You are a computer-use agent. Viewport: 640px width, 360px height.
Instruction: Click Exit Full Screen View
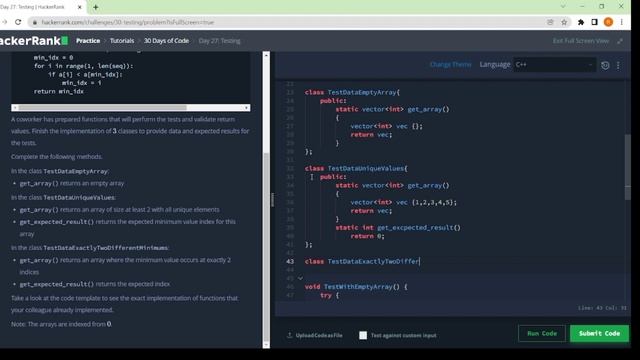(581, 41)
